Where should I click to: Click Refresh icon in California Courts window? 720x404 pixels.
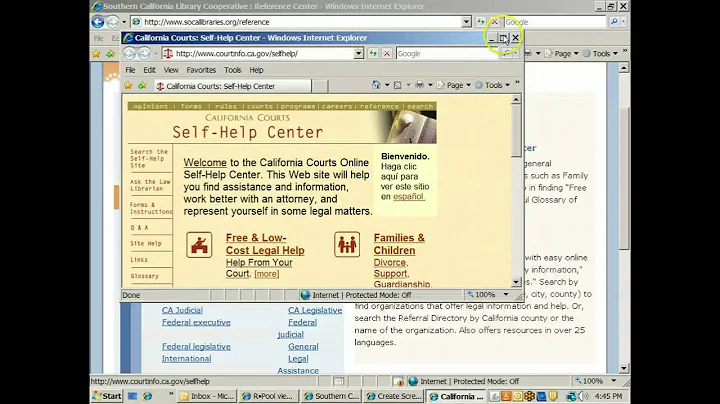click(373, 54)
